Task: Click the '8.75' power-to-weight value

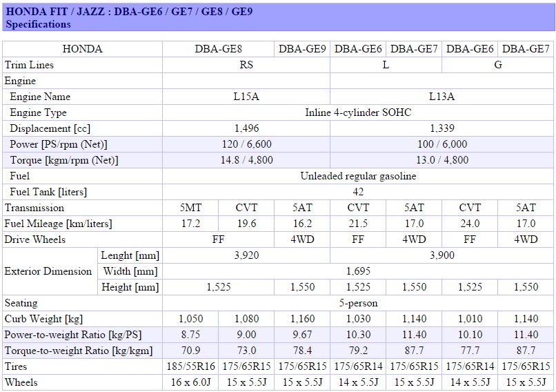Action: click(190, 335)
